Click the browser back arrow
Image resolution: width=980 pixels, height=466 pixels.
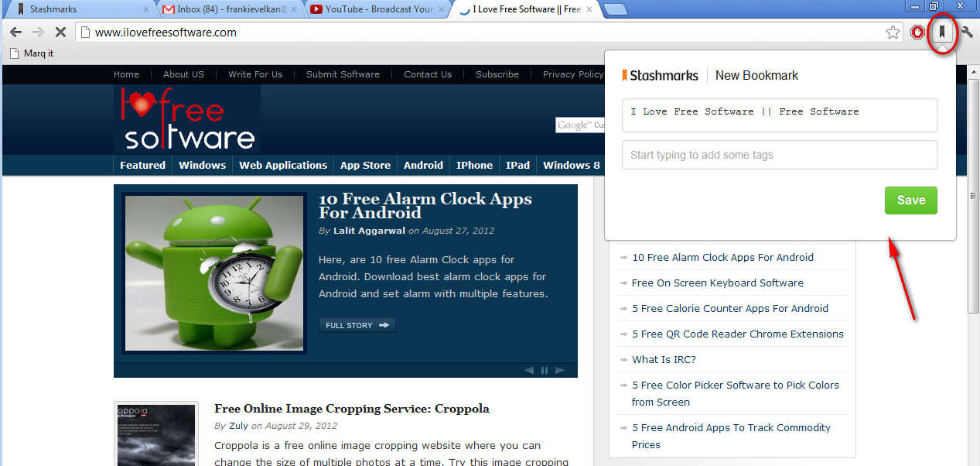(15, 33)
